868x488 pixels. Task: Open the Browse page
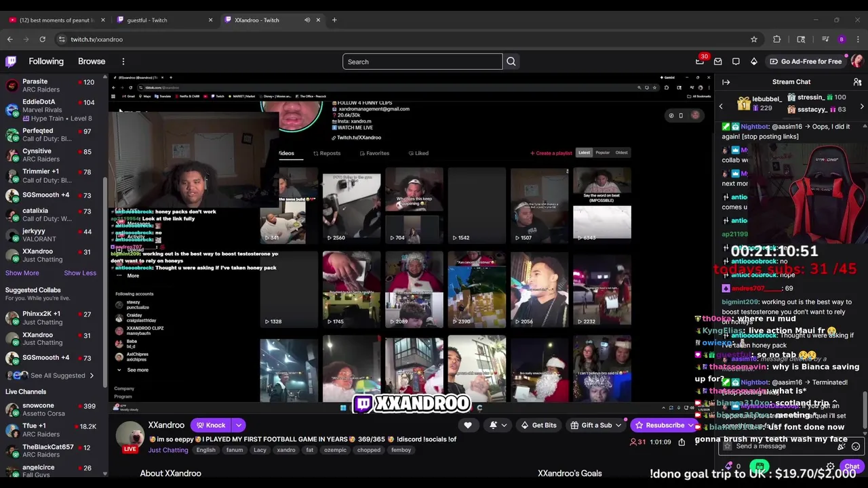pos(92,62)
